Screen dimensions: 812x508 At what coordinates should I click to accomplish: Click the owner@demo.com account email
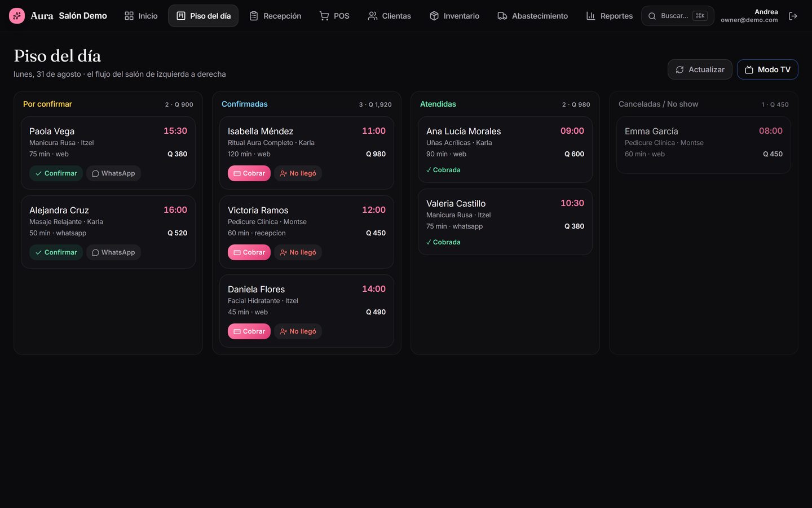click(x=749, y=20)
